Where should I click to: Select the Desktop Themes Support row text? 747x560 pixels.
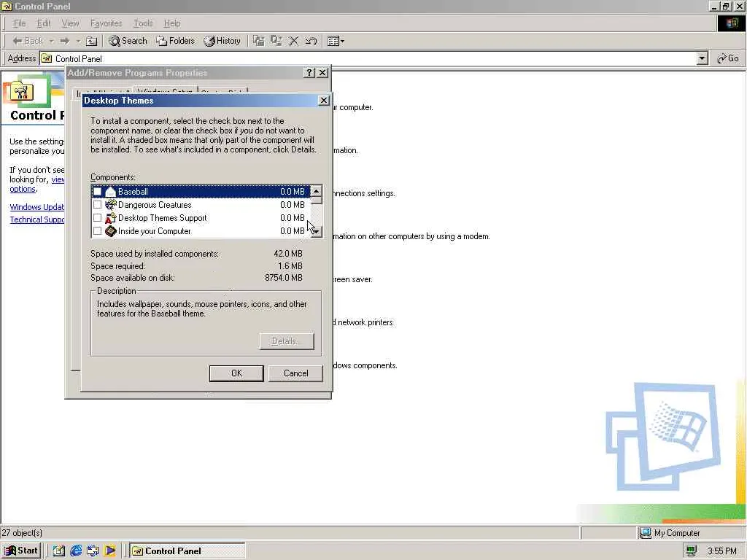(x=163, y=217)
